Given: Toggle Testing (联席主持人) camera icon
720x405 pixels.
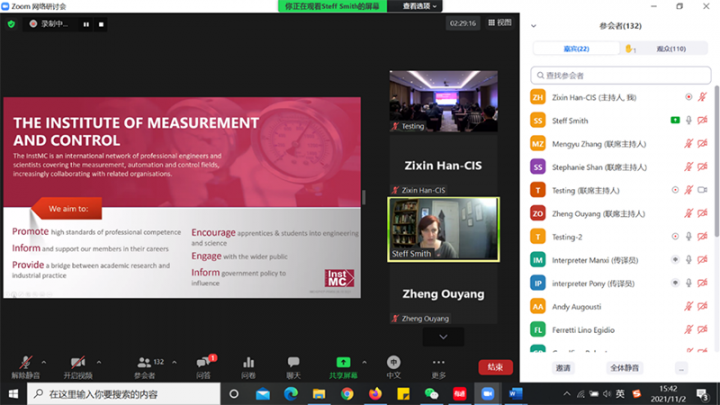Looking at the screenshot, I should tap(702, 190).
